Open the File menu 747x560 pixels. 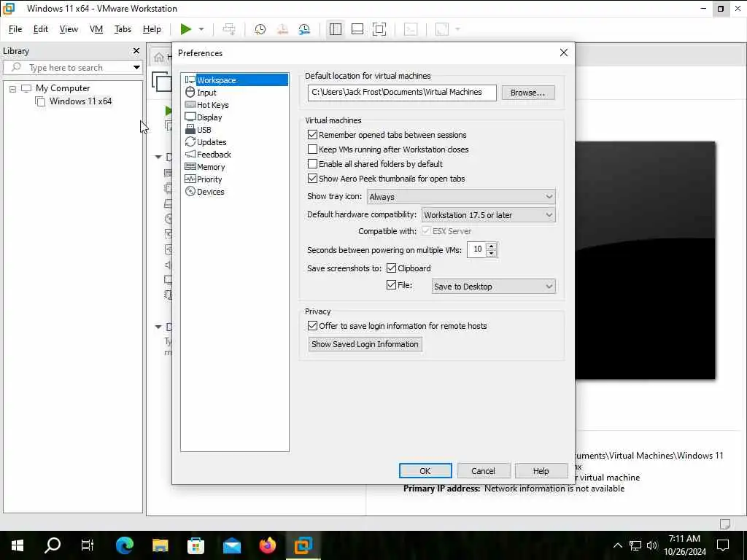[15, 29]
